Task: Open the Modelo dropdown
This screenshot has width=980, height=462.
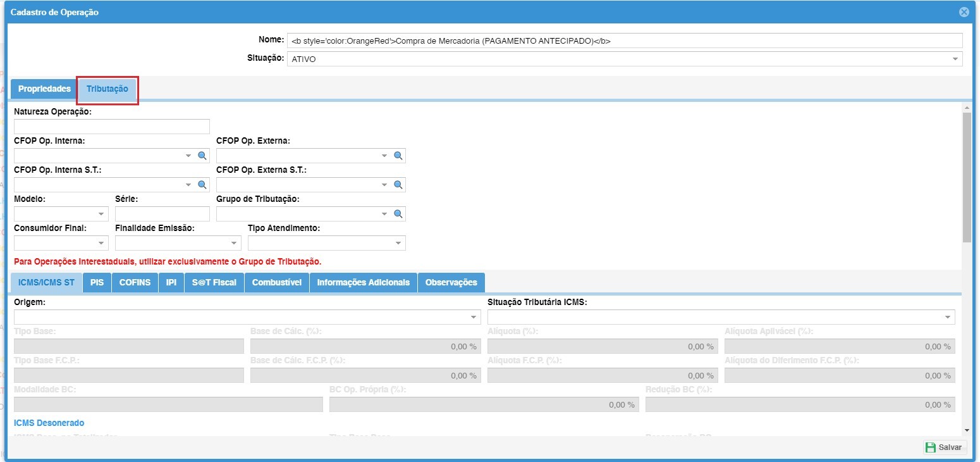Action: [101, 215]
